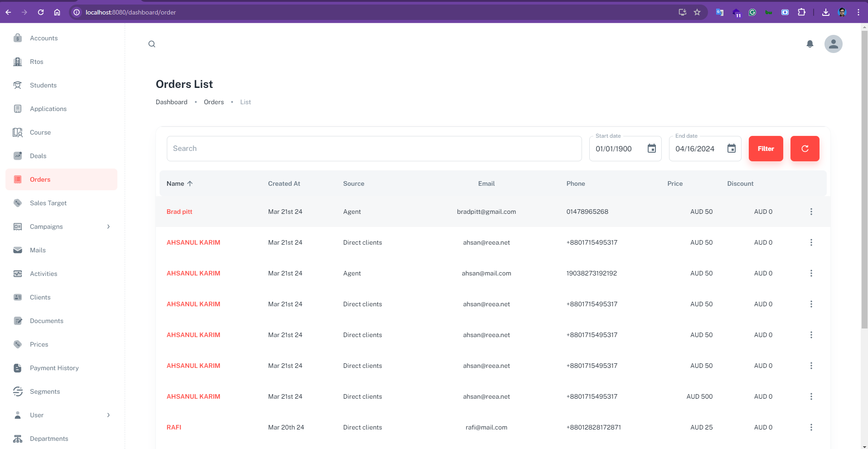
Task: Open the three-dot menu for RAFI order
Action: click(x=811, y=427)
